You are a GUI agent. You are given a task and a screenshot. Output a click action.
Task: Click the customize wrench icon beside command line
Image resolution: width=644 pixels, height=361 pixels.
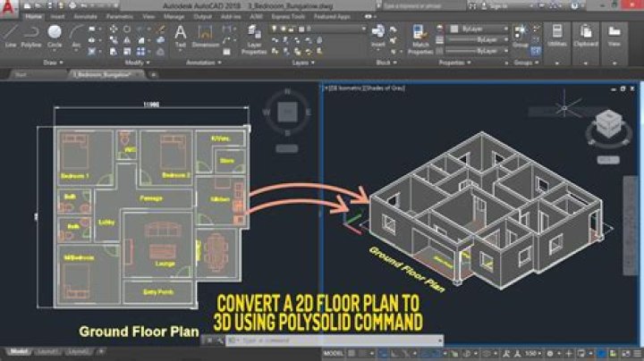tap(220, 340)
